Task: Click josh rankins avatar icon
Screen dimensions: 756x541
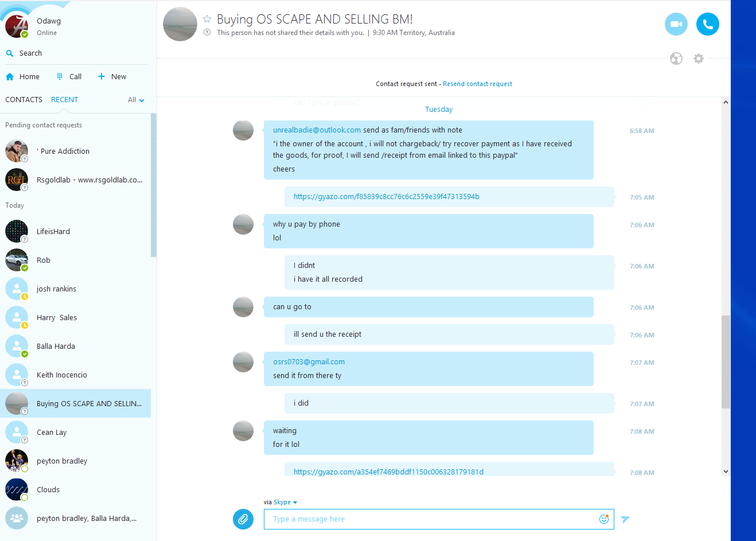Action: (x=17, y=289)
